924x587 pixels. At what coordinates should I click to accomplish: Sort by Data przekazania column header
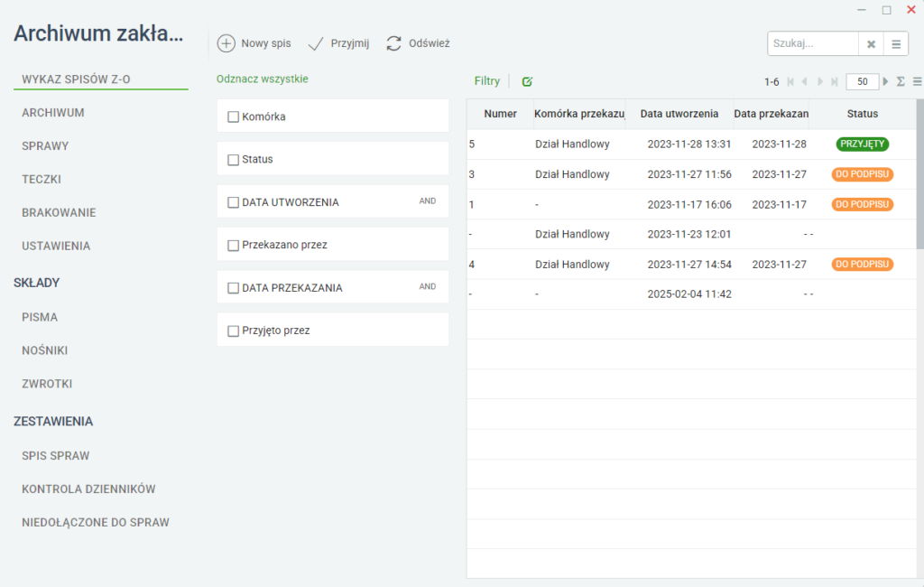(x=771, y=114)
